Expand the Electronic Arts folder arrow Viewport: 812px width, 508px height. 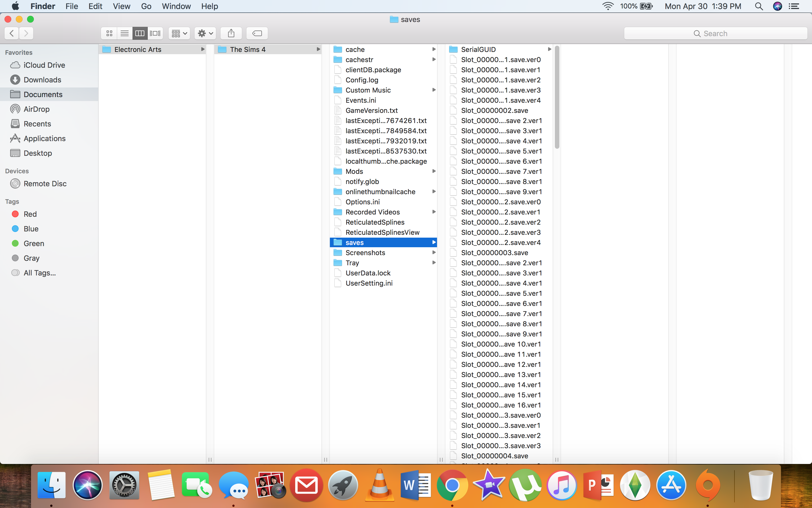pos(203,49)
